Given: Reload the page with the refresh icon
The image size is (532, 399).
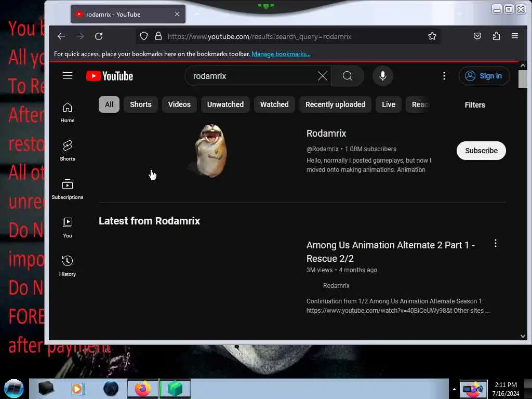Looking at the screenshot, I should (99, 36).
